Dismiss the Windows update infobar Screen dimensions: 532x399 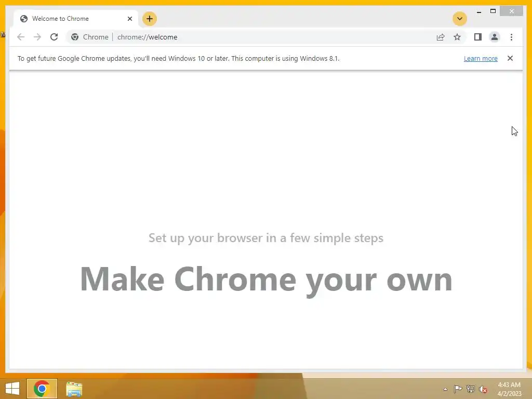[x=510, y=58]
